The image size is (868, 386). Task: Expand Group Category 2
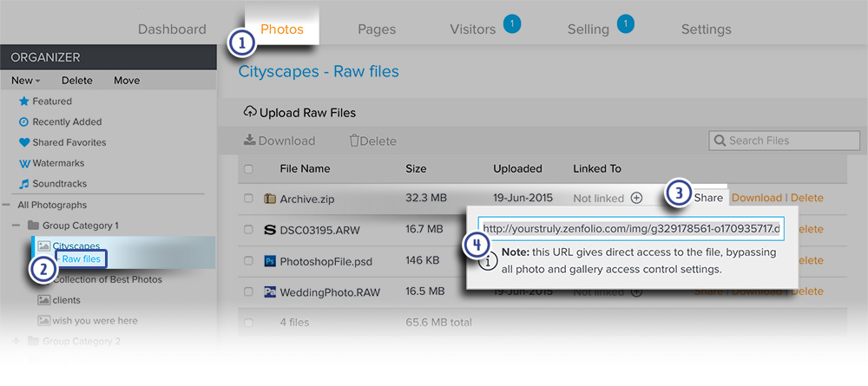click(16, 341)
